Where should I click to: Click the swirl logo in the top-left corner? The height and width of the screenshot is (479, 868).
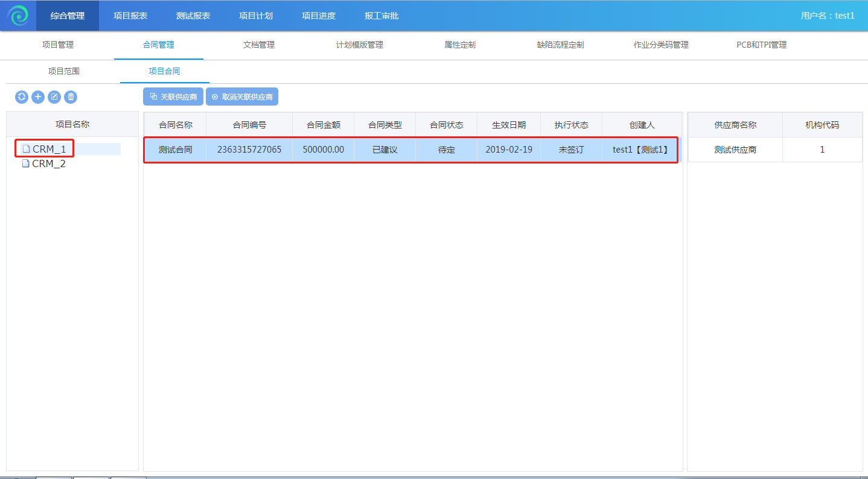(18, 16)
